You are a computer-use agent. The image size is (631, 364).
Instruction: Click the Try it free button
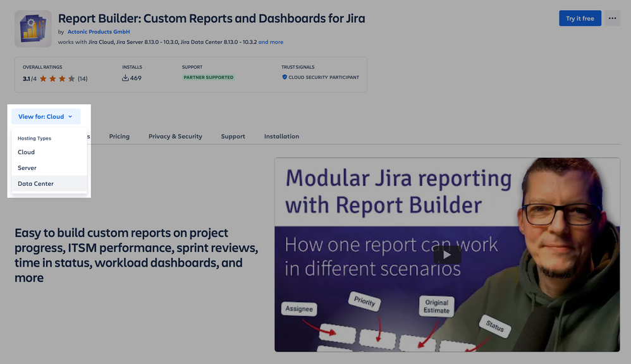pos(580,18)
